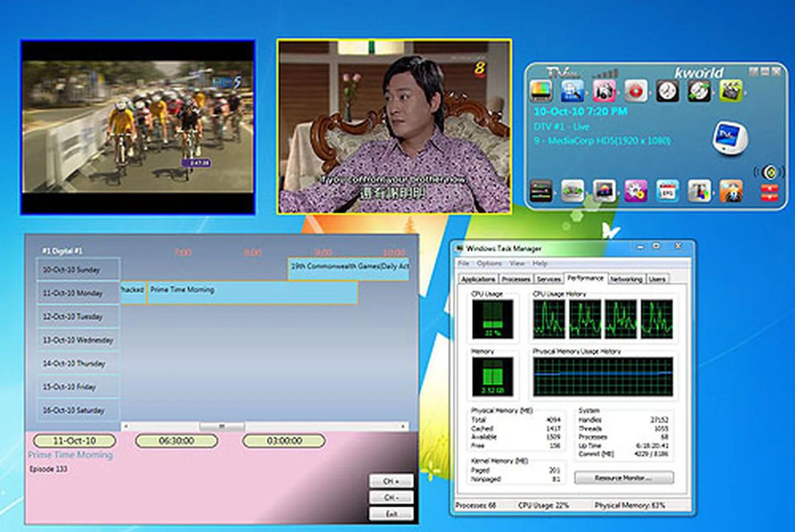This screenshot has width=795, height=532.
Task: Switch to the Networking tab
Action: 626,279
